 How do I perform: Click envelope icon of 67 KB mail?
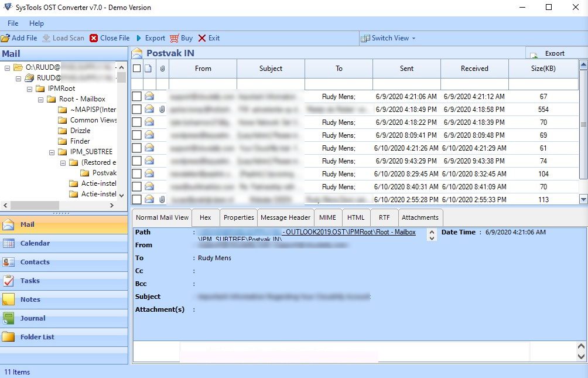[149, 96]
